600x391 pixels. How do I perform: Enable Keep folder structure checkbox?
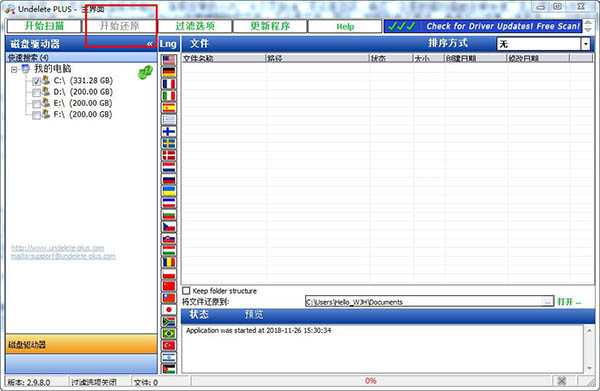(186, 291)
